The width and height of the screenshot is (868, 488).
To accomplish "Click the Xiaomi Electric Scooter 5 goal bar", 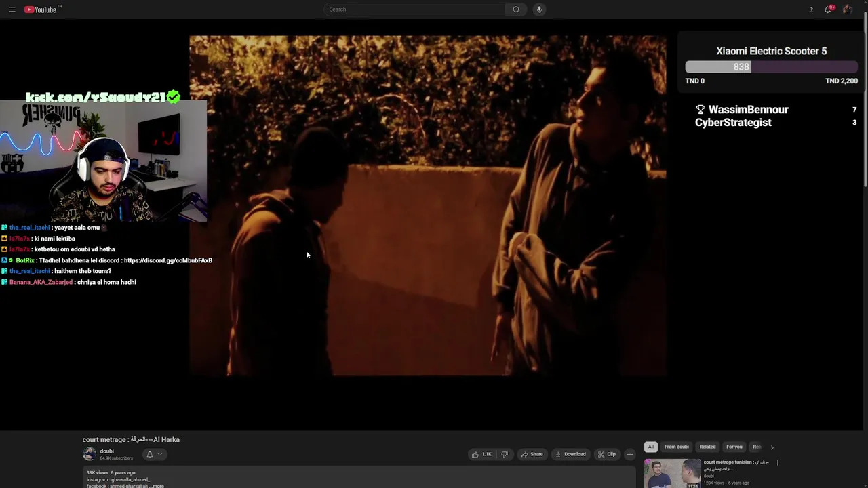I will (771, 67).
